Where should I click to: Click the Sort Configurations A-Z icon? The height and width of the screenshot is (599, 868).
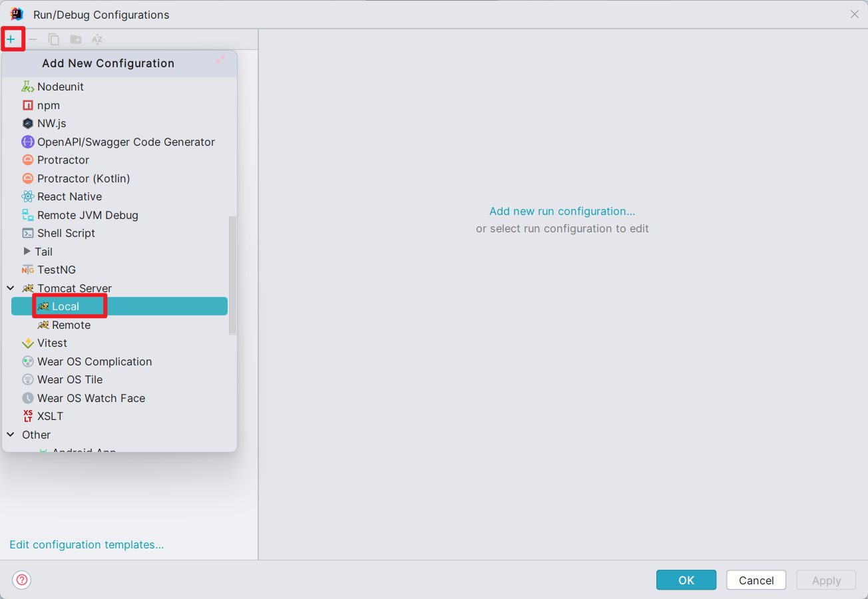point(97,39)
